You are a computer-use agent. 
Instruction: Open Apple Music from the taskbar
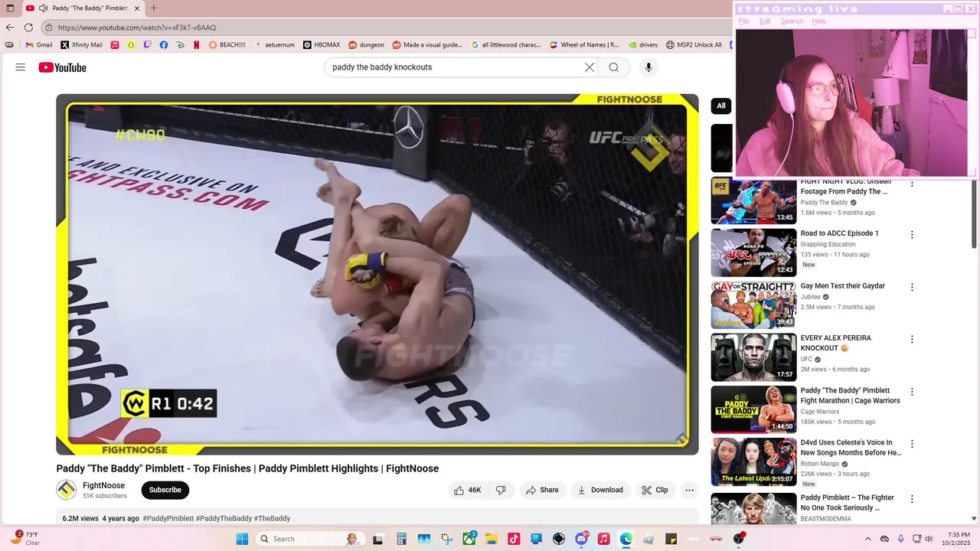(x=603, y=539)
